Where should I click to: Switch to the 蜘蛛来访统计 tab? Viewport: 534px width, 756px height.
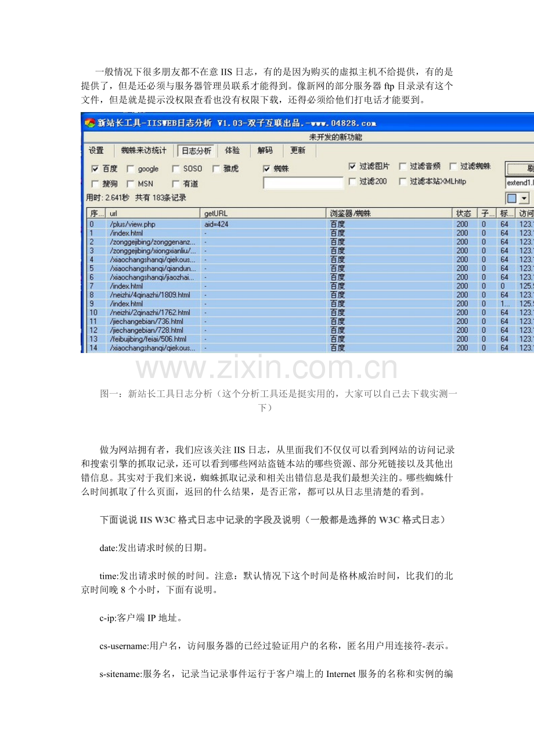click(x=143, y=151)
